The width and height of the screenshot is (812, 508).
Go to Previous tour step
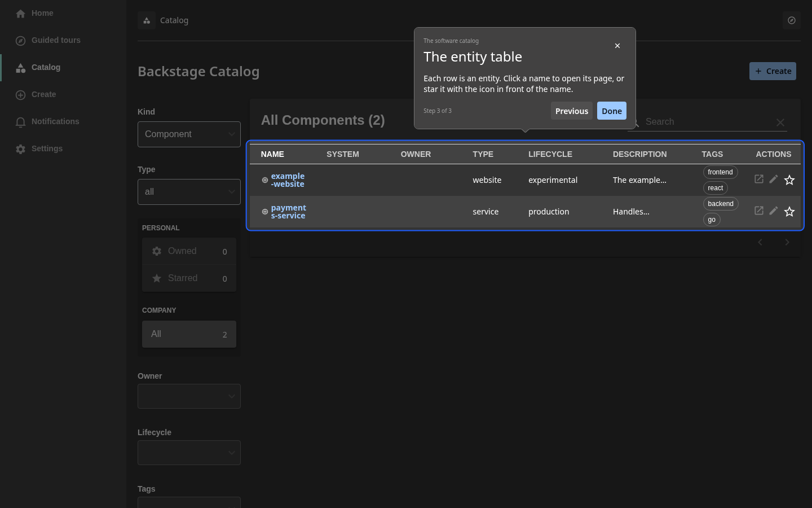(x=572, y=111)
